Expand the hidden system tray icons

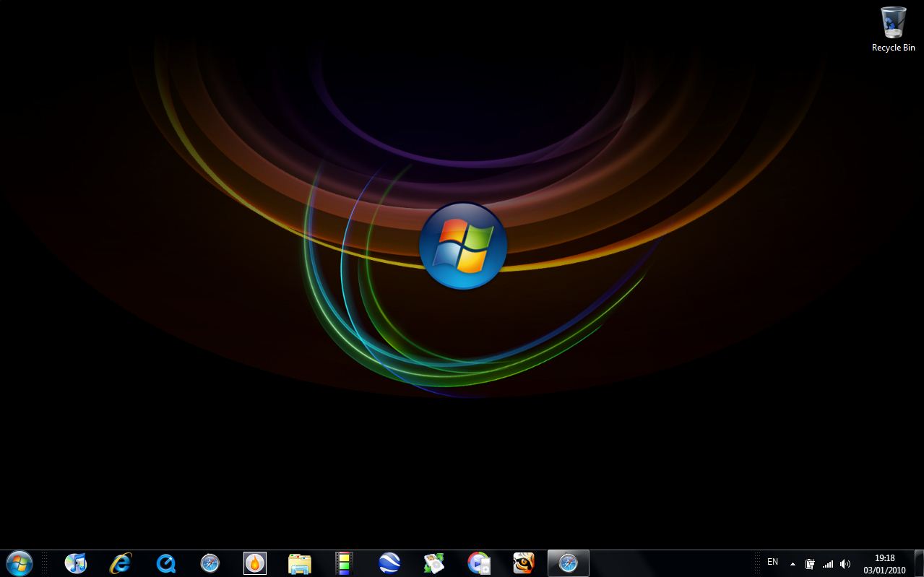click(x=793, y=563)
